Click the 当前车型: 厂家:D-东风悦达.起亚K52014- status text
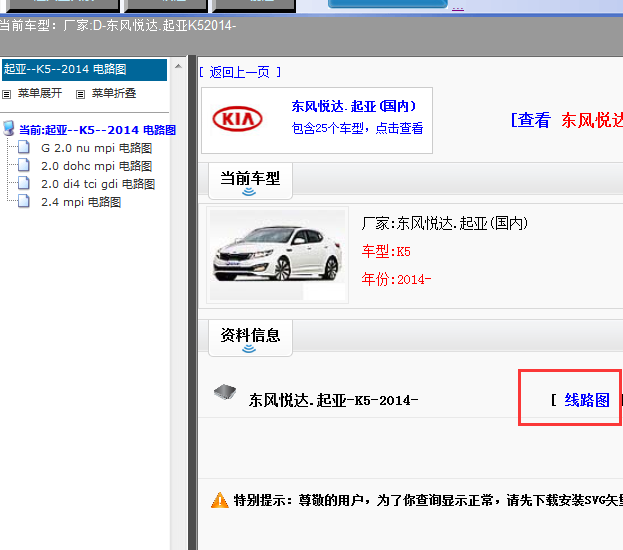This screenshot has height=550, width=623. click(118, 25)
